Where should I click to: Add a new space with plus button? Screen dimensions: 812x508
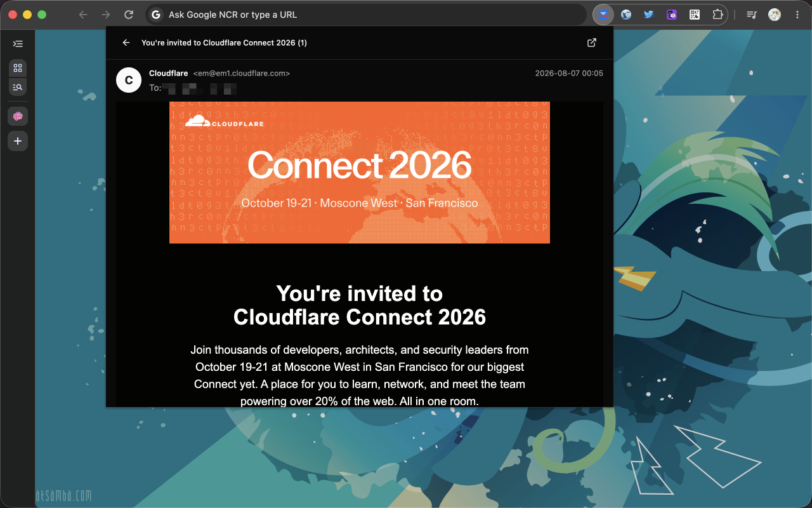coord(18,141)
